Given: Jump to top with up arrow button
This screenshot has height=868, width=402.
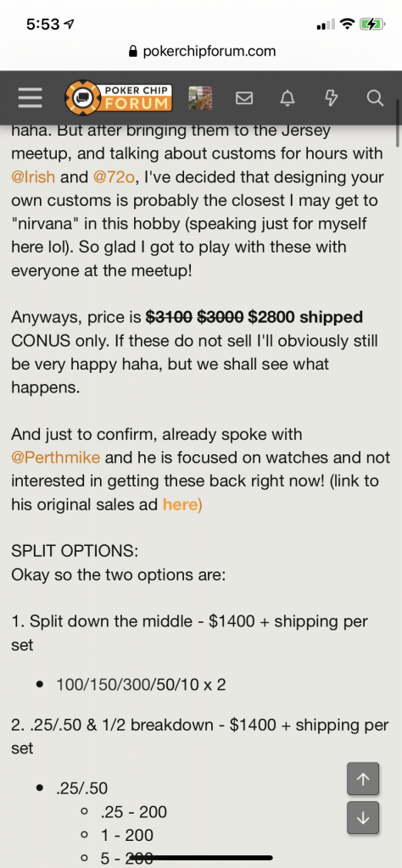Looking at the screenshot, I should pos(363,779).
